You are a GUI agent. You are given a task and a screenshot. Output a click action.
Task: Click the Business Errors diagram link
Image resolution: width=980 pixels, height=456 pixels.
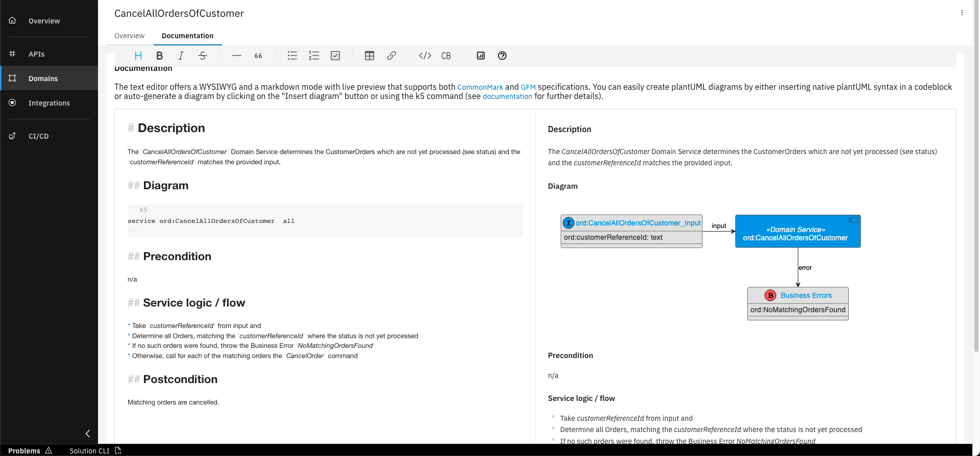coord(806,295)
